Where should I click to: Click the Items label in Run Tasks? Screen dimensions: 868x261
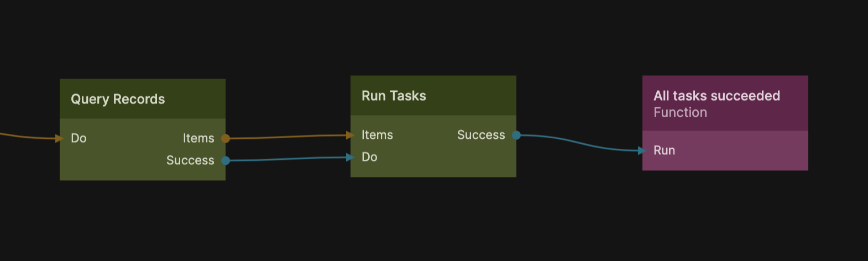pyautogui.click(x=377, y=135)
